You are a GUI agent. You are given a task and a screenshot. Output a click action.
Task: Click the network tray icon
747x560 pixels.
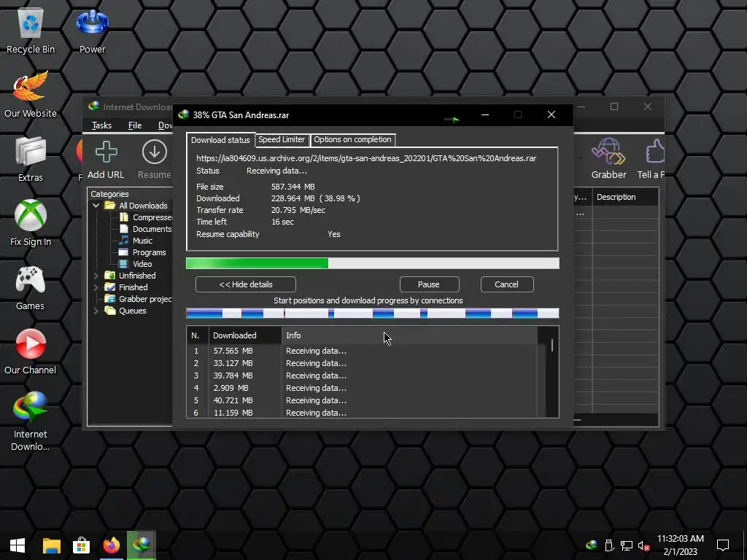tap(627, 545)
